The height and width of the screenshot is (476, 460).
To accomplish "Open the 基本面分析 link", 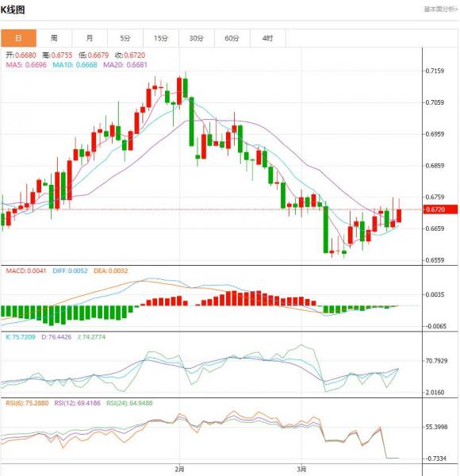I will tap(441, 10).
